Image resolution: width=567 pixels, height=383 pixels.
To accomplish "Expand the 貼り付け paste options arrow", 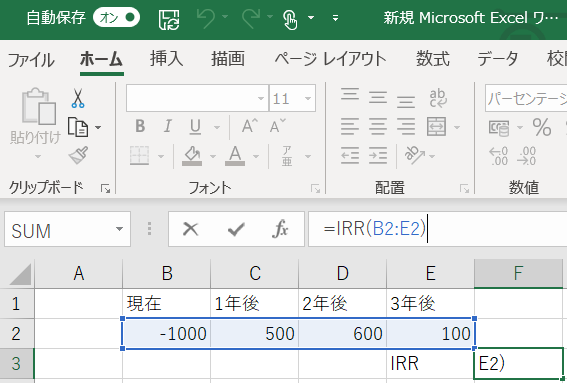I will [x=38, y=156].
